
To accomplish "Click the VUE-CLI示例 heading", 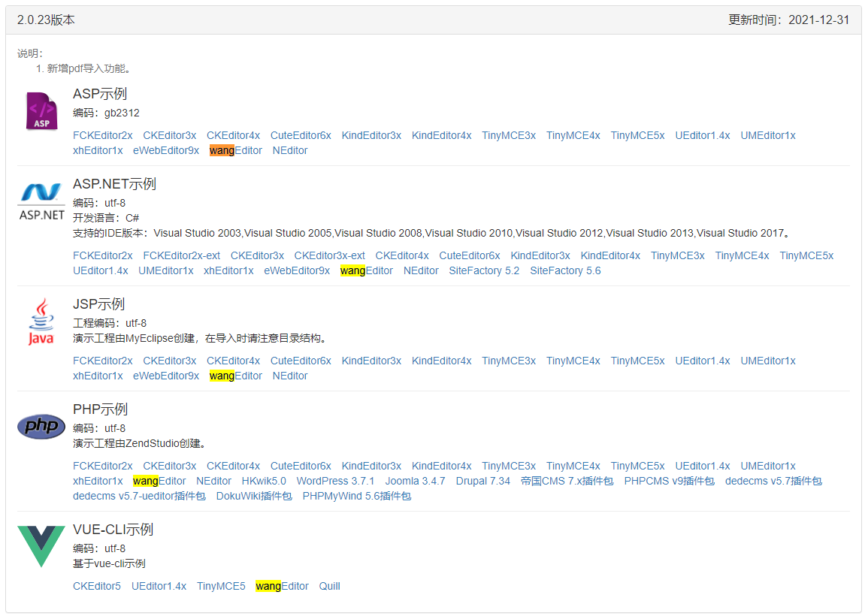I will click(x=113, y=530).
